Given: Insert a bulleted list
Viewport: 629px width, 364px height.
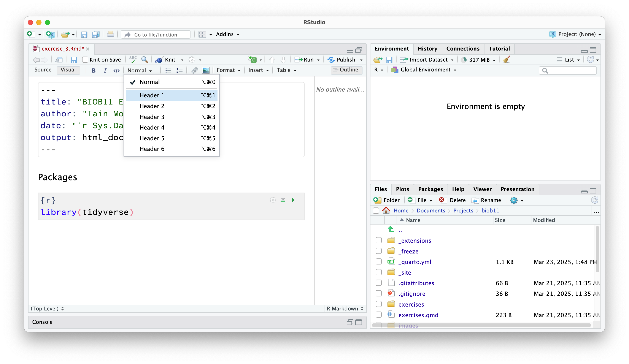Looking at the screenshot, I should 168,71.
